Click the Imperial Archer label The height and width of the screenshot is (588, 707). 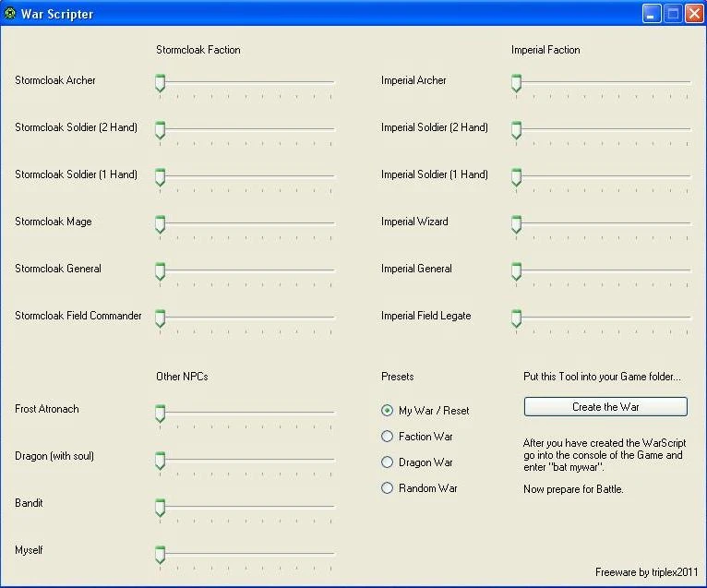coord(413,80)
